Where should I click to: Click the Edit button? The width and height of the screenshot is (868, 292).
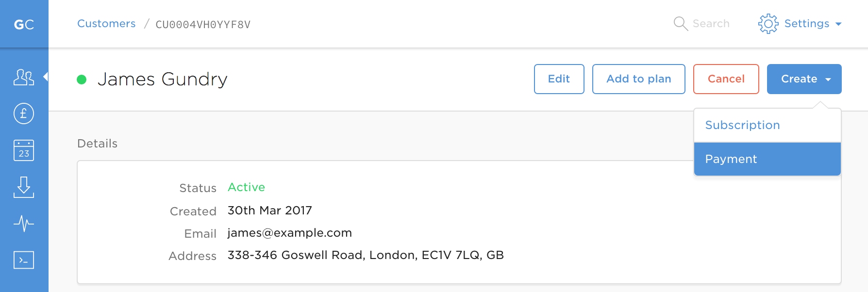pyautogui.click(x=559, y=79)
